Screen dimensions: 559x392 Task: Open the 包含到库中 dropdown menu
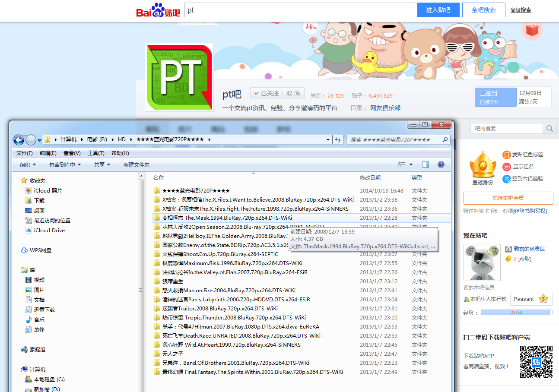65,164
